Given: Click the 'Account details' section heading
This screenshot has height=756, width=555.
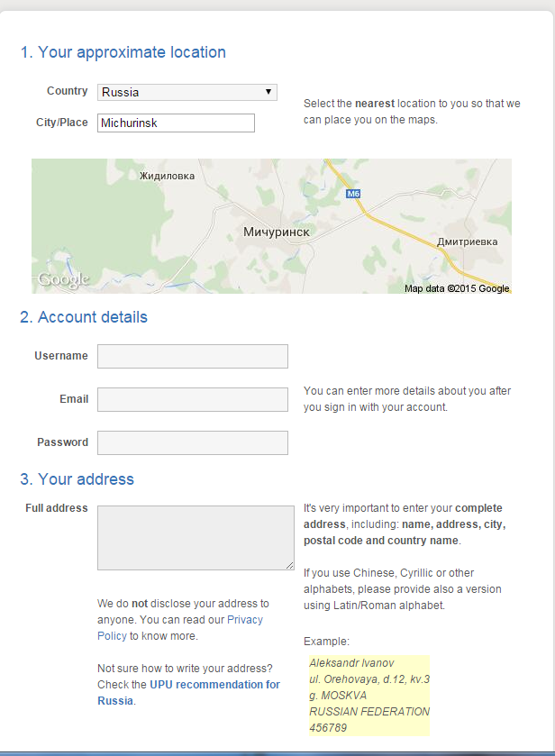Looking at the screenshot, I should click(x=84, y=317).
